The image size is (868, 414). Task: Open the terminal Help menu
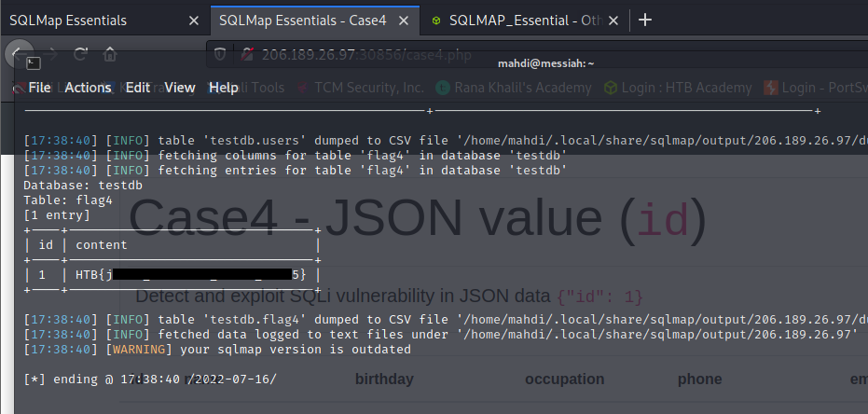pos(224,88)
